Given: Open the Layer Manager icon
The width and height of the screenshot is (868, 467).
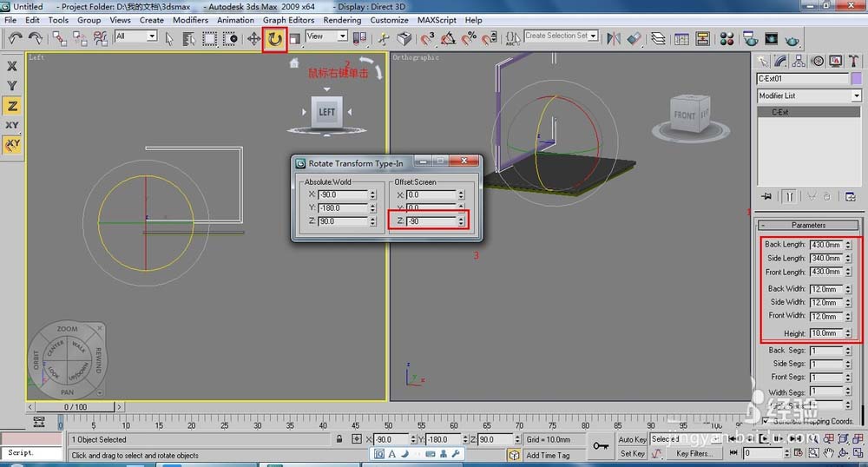Looking at the screenshot, I should coord(658,38).
